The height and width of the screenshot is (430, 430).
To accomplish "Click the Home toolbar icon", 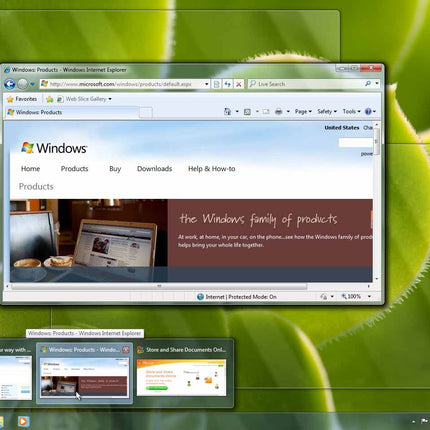I will pyautogui.click(x=227, y=112).
